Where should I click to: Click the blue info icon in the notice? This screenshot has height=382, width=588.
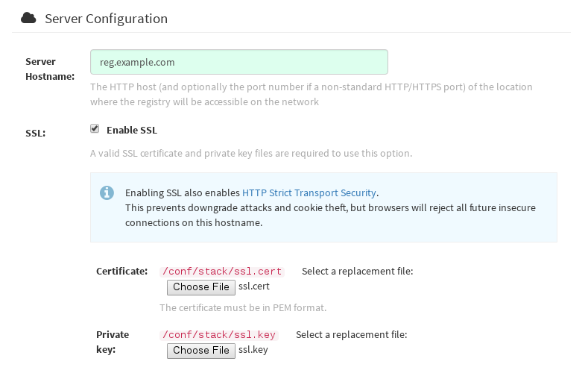[x=107, y=193]
